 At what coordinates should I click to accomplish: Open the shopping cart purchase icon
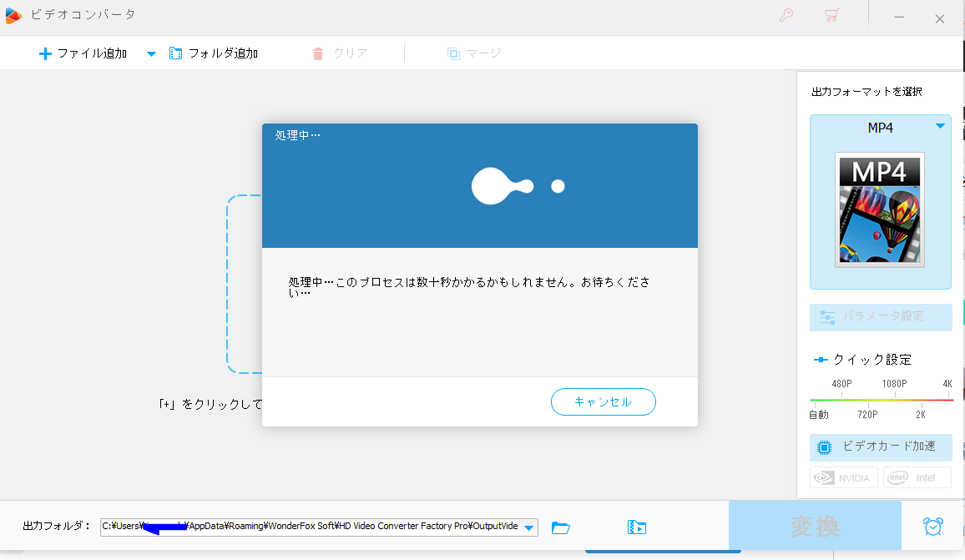(831, 15)
